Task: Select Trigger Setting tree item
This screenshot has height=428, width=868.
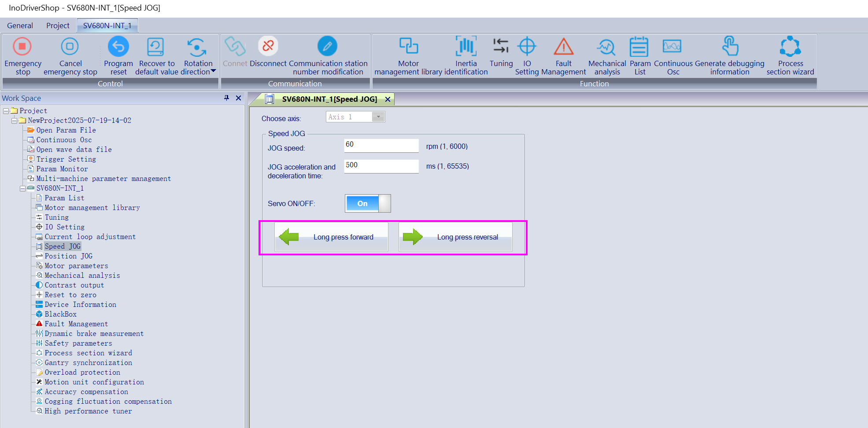Action: 66,159
